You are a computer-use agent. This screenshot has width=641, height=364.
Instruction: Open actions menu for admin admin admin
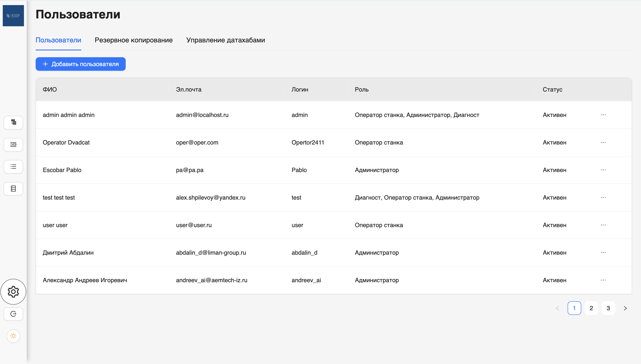point(603,115)
